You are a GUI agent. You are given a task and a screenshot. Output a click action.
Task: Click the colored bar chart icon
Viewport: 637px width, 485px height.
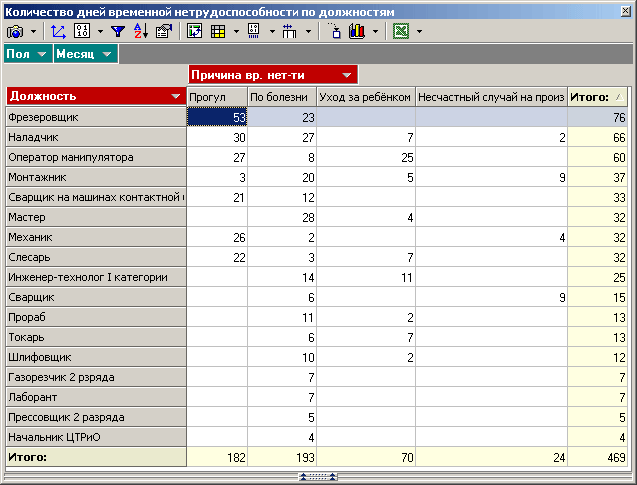[x=357, y=31]
